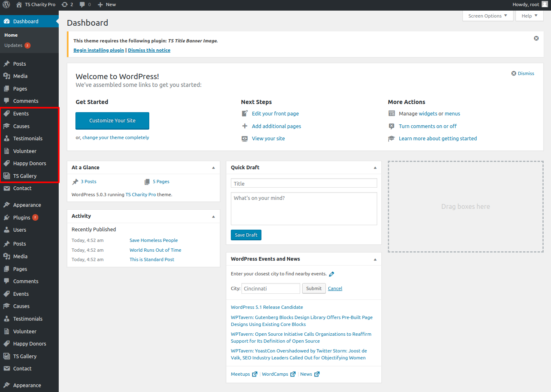Click the WordPress logo in admin bar
Viewport: 551px width, 392px height.
(6, 4)
